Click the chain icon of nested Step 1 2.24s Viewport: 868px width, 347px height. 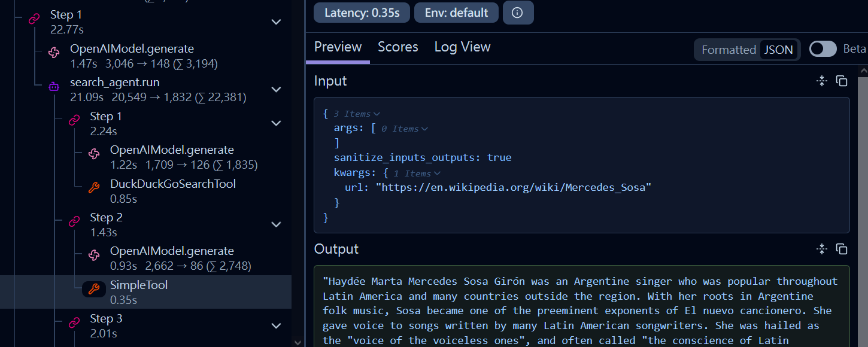click(x=74, y=120)
